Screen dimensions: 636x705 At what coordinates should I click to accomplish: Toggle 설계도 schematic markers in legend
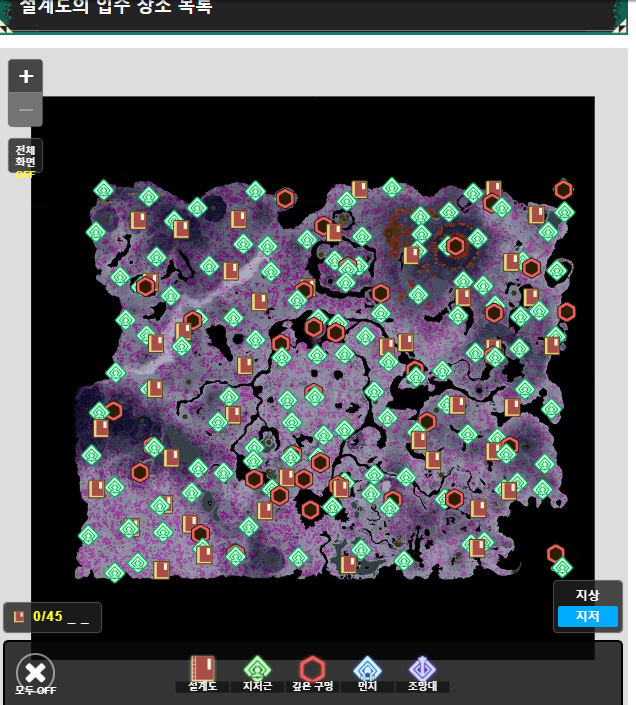point(203,674)
